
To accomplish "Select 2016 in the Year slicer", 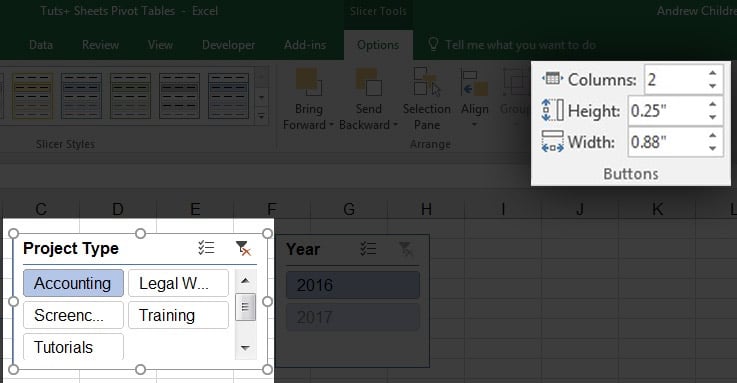I will click(x=353, y=285).
